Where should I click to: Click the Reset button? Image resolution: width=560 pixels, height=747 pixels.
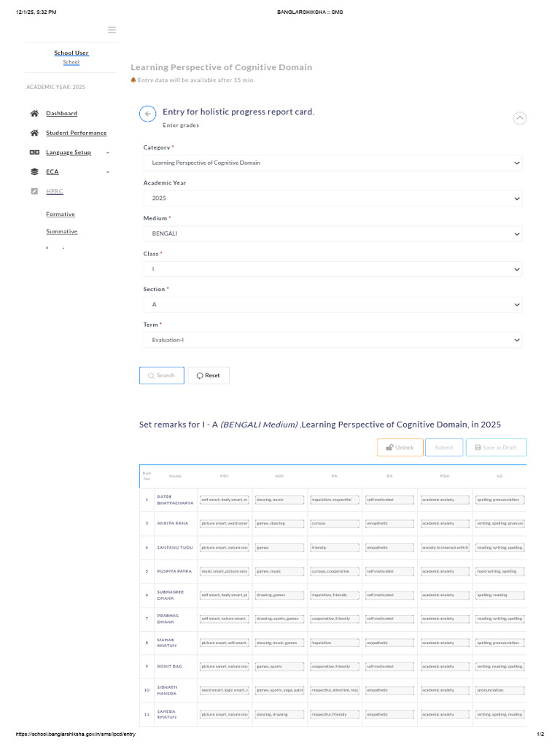pyautogui.click(x=209, y=376)
